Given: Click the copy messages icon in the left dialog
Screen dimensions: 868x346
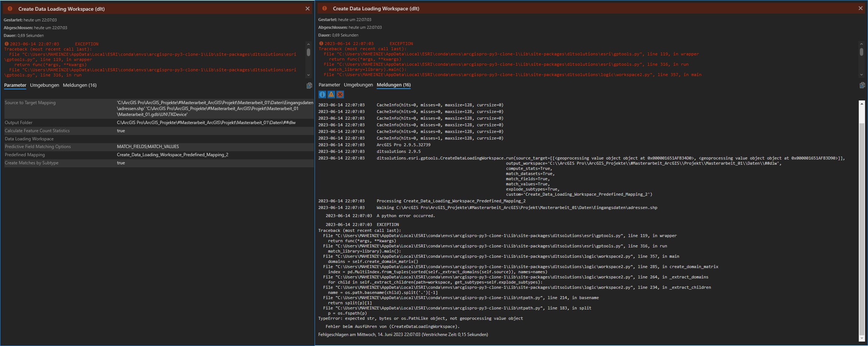Looking at the screenshot, I should (309, 86).
